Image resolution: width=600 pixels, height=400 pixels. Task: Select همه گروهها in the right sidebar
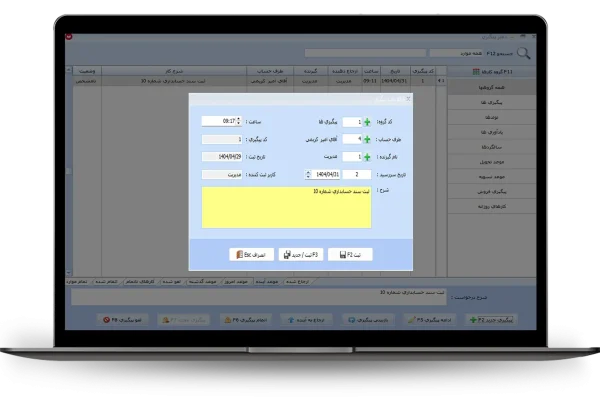coord(492,87)
